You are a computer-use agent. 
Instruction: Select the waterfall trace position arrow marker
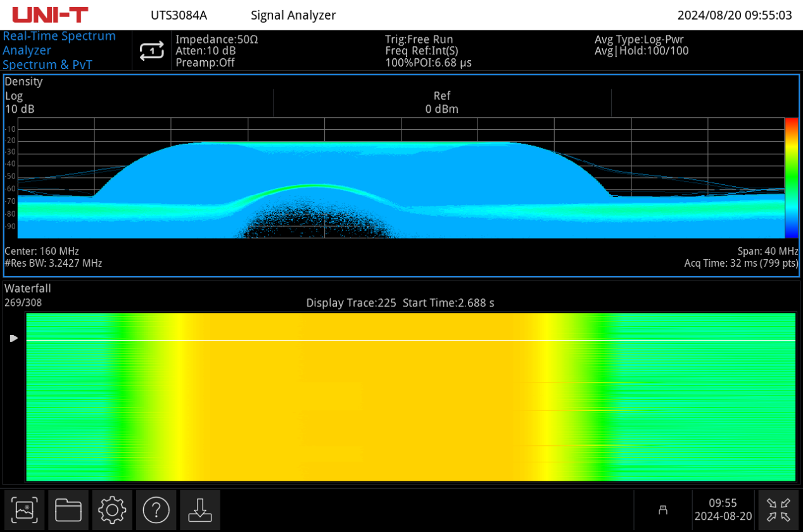14,339
